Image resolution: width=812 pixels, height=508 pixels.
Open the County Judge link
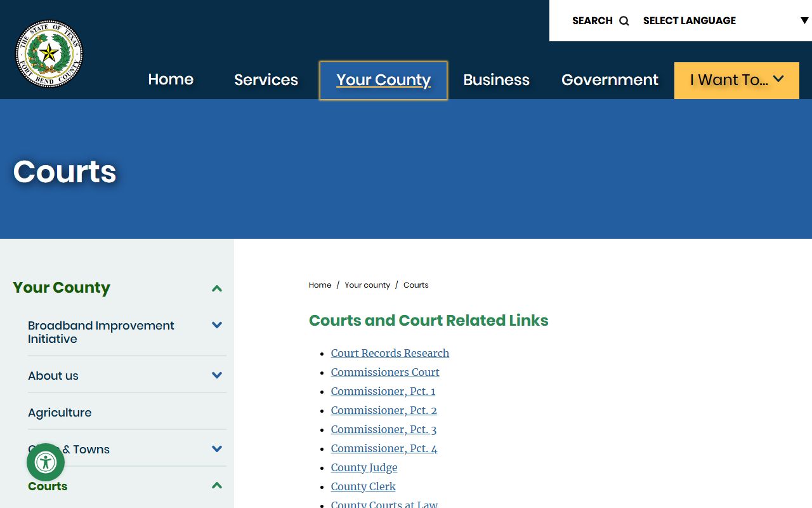(364, 467)
